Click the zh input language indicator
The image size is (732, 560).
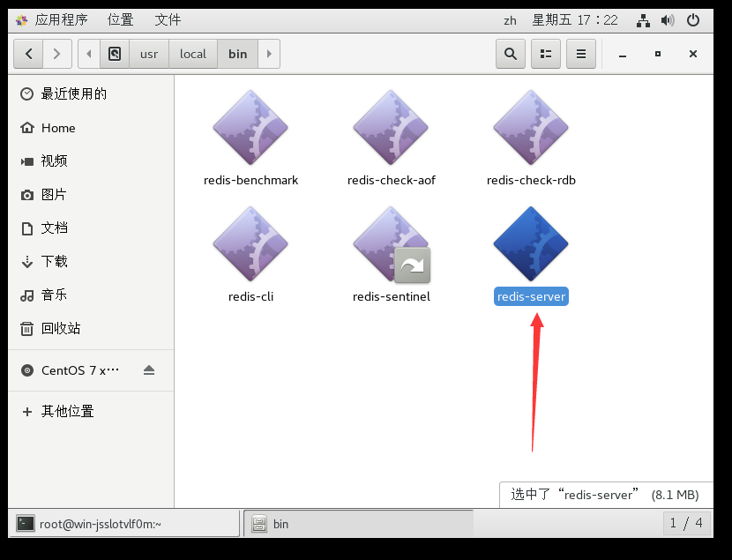pos(510,20)
